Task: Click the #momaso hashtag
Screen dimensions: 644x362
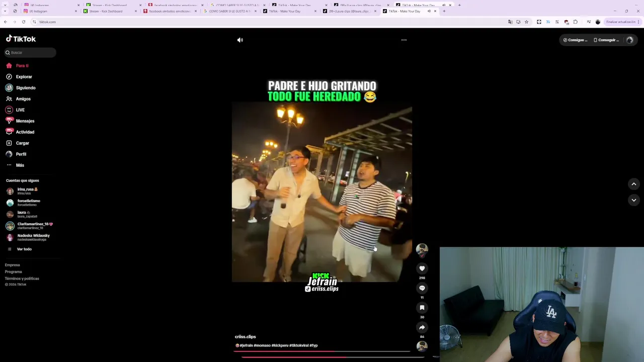Action: click(x=262, y=345)
